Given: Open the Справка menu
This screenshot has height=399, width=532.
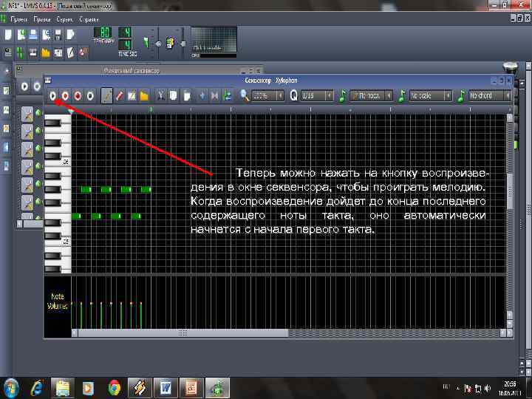Looking at the screenshot, I should 89,20.
